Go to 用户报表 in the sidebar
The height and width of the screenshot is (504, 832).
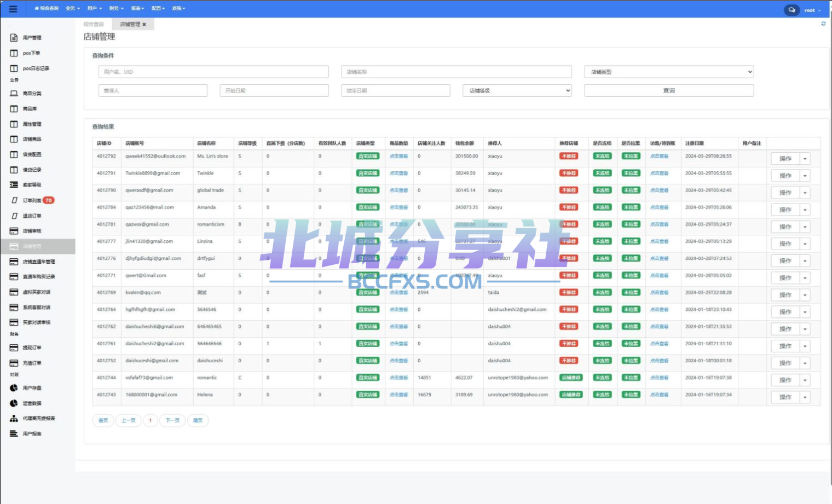pyautogui.click(x=32, y=434)
